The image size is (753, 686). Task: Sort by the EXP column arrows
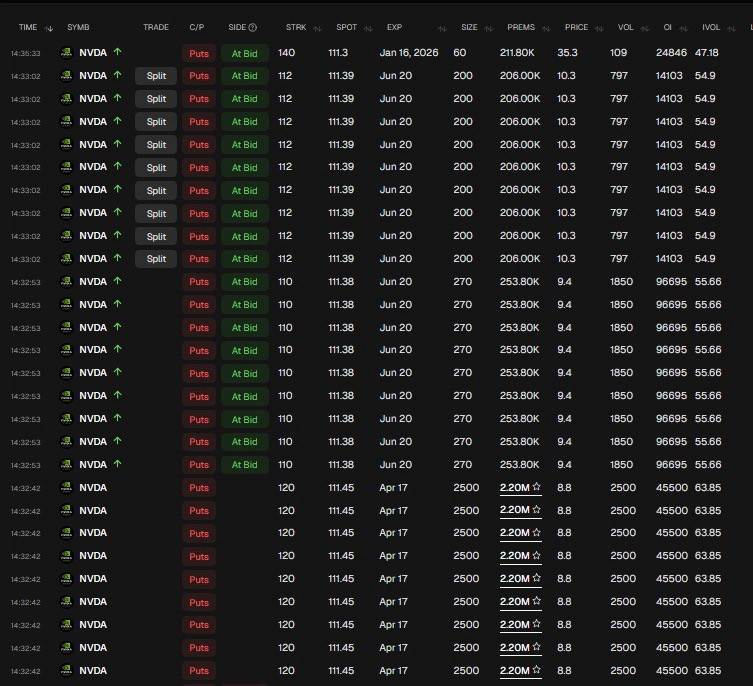click(x=442, y=29)
